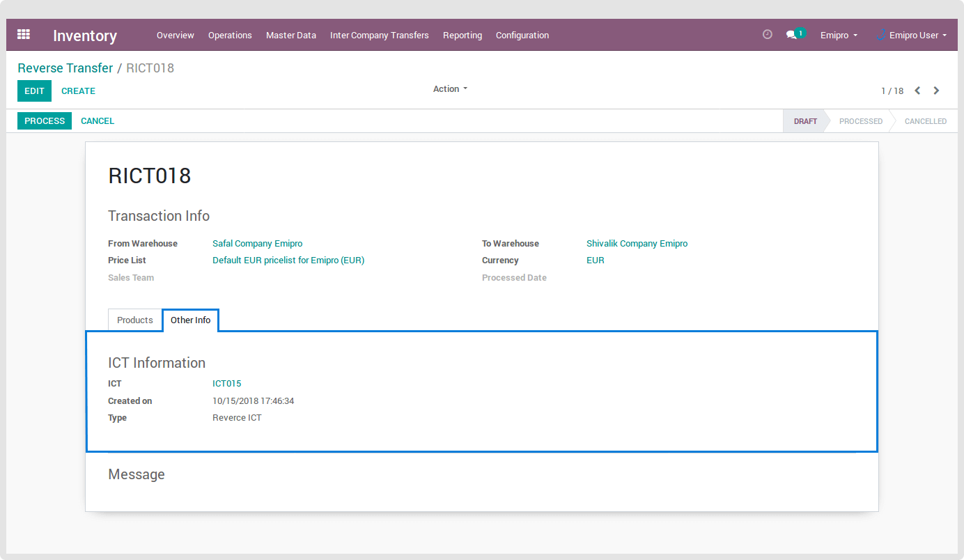This screenshot has width=964, height=560.
Task: Click the Process button
Action: [x=45, y=121]
